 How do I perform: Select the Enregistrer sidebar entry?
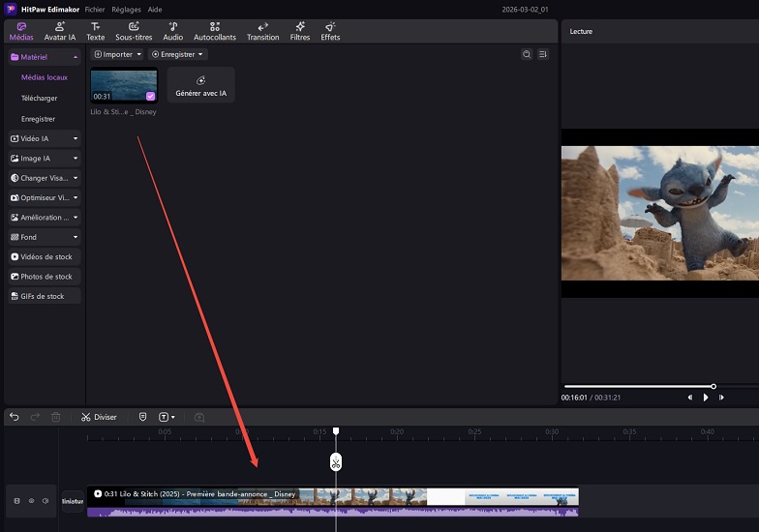pyautogui.click(x=39, y=119)
